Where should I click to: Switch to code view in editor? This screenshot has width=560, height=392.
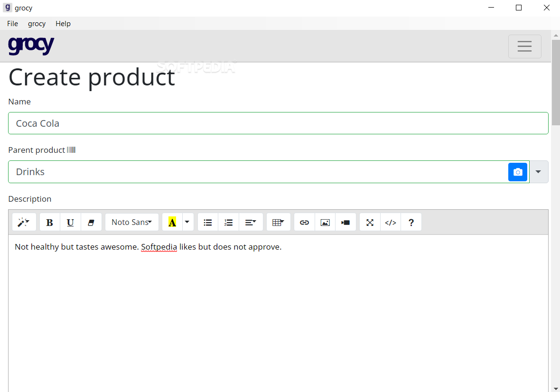(x=391, y=222)
